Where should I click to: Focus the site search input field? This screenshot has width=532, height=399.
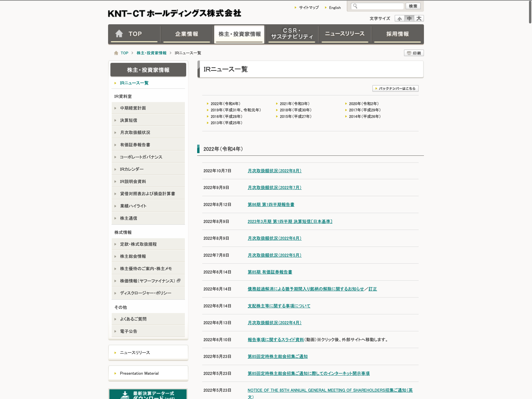(380, 6)
